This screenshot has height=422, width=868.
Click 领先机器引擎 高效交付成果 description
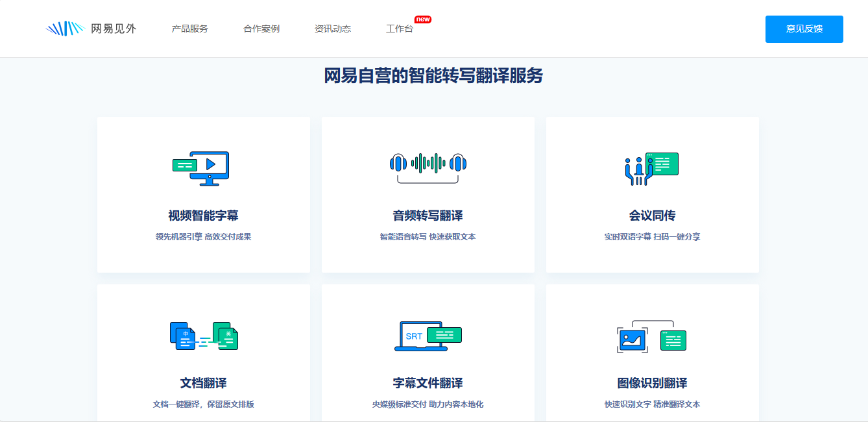click(x=204, y=237)
